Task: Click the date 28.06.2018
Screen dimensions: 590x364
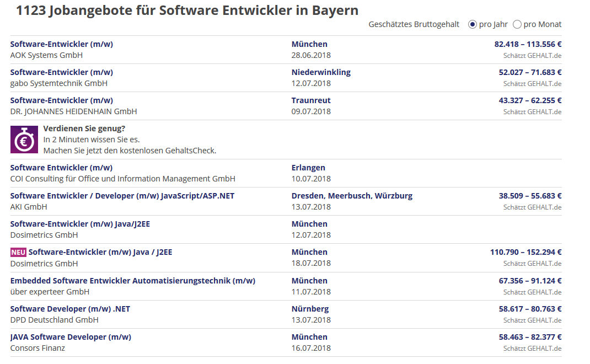Action: [311, 55]
